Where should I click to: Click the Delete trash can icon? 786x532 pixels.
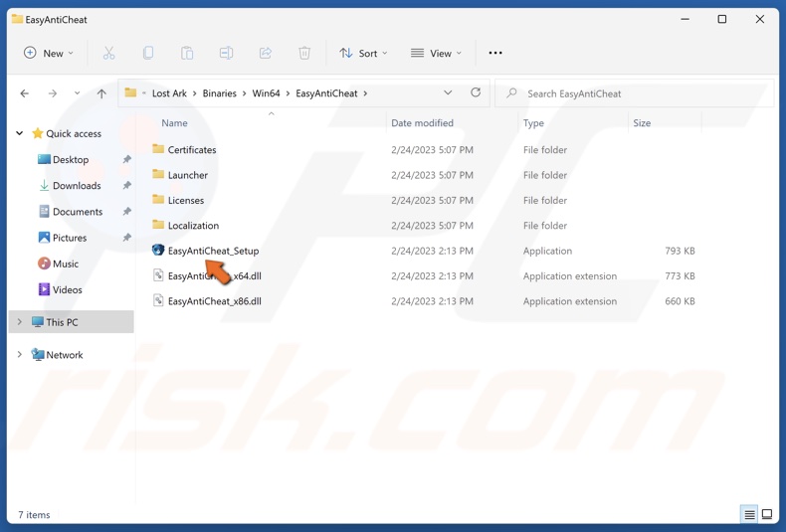pyautogui.click(x=304, y=53)
